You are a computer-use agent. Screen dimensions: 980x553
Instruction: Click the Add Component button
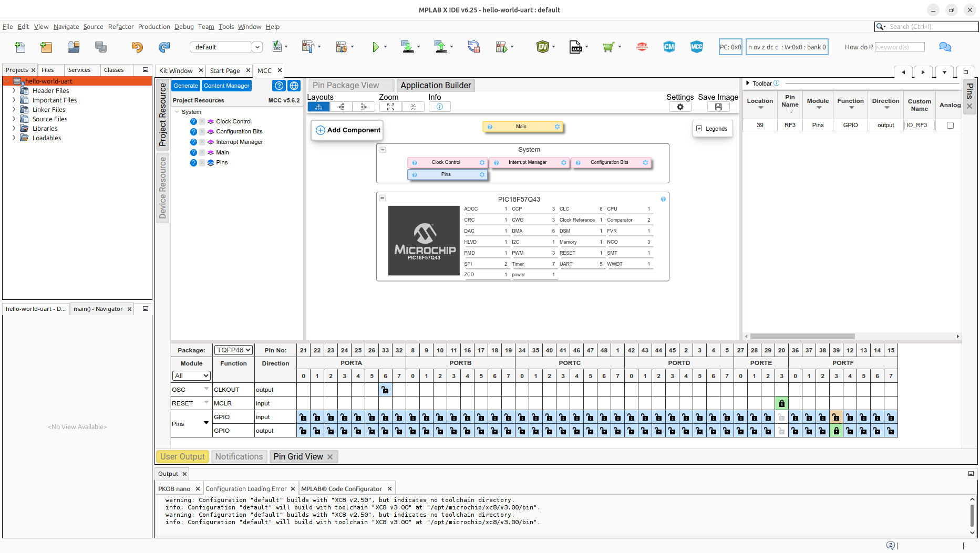click(x=348, y=130)
